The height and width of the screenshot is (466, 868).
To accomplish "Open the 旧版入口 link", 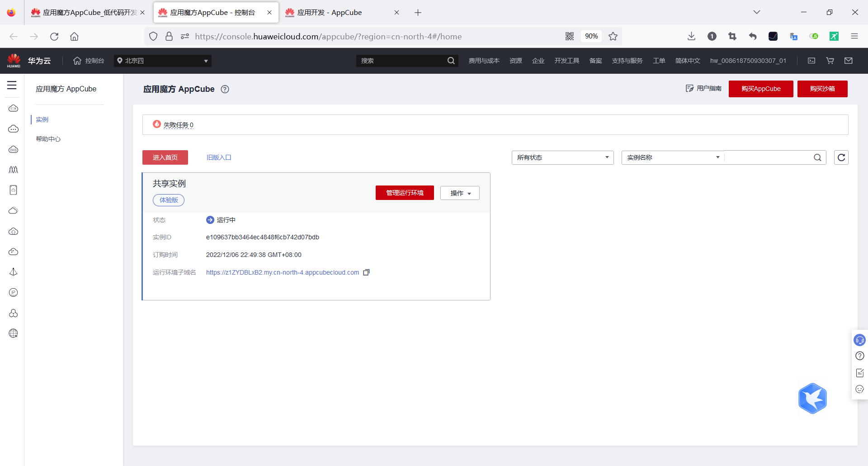I will click(219, 157).
